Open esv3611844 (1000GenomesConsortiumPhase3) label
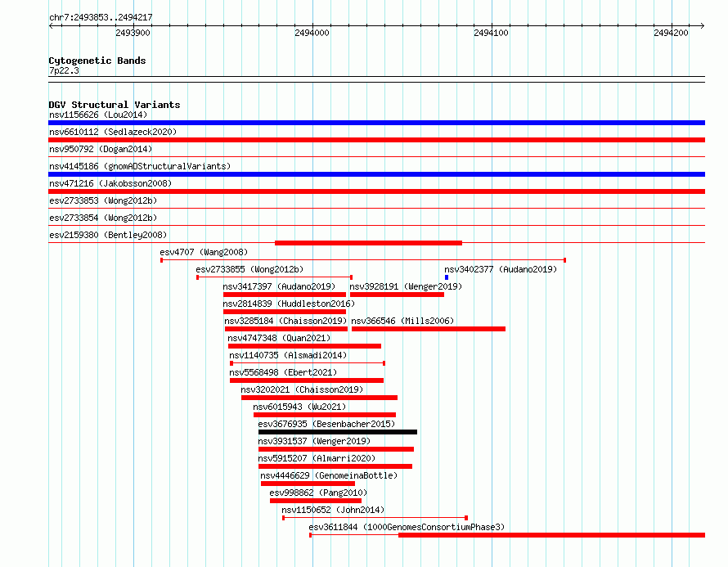The image size is (728, 567). click(407, 527)
